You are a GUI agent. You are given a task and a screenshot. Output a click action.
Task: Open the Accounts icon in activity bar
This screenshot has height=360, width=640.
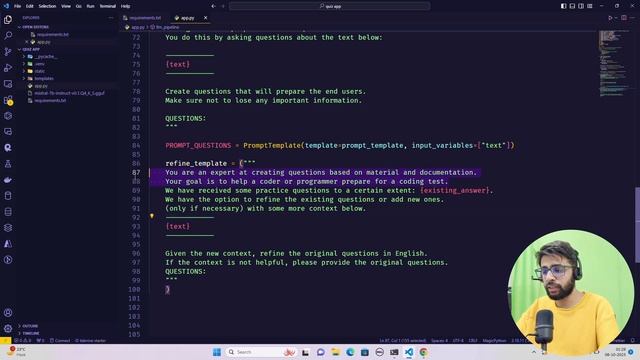8,313
